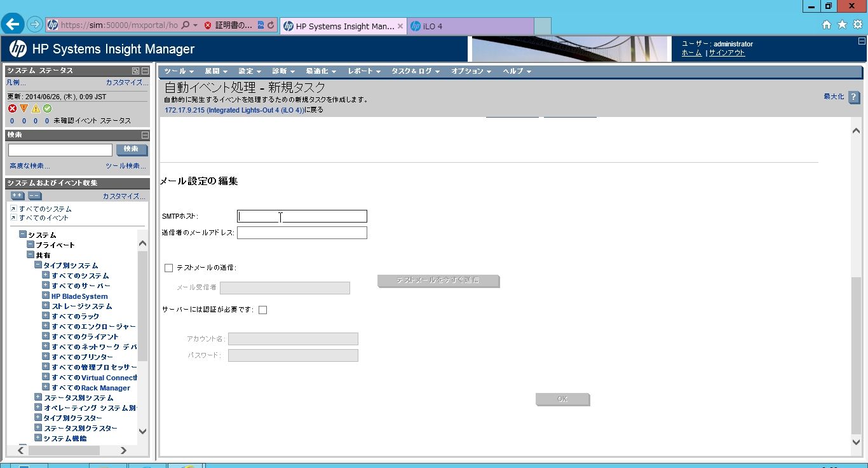The width and height of the screenshot is (868, 468).
Task: Pop out the System Status panel
Action: (135, 71)
